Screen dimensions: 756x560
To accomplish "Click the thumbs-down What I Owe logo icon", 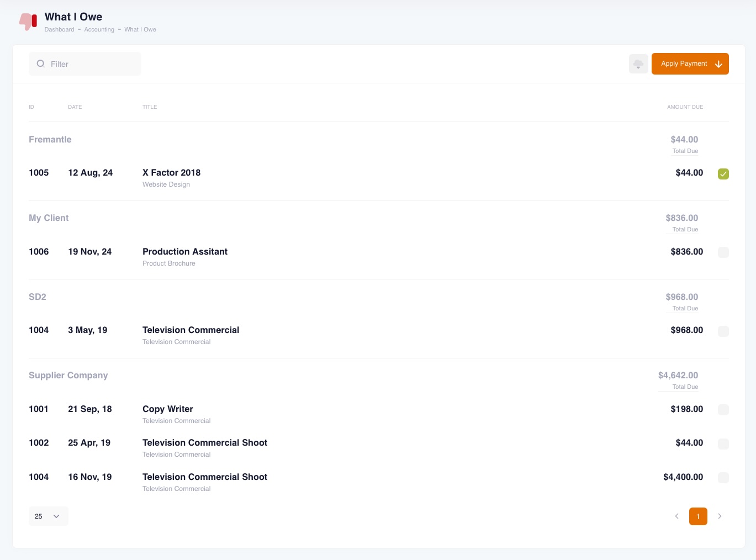I will 28,22.
